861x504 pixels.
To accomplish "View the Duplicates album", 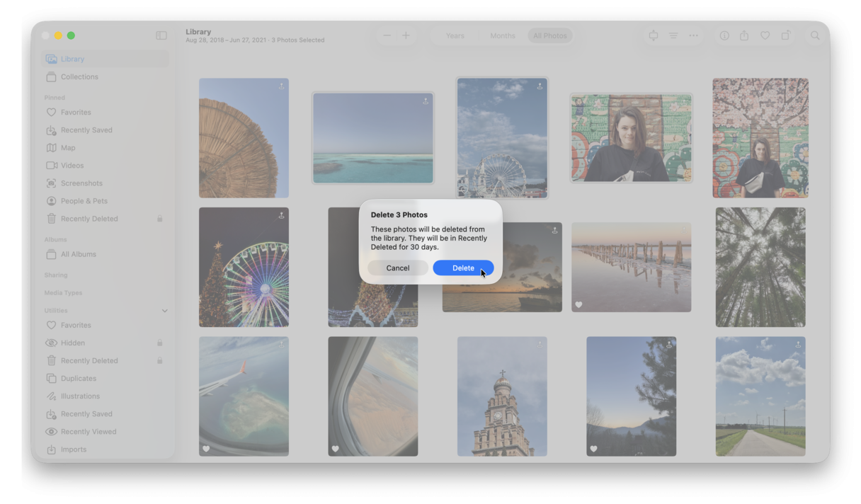I will pyautogui.click(x=79, y=378).
